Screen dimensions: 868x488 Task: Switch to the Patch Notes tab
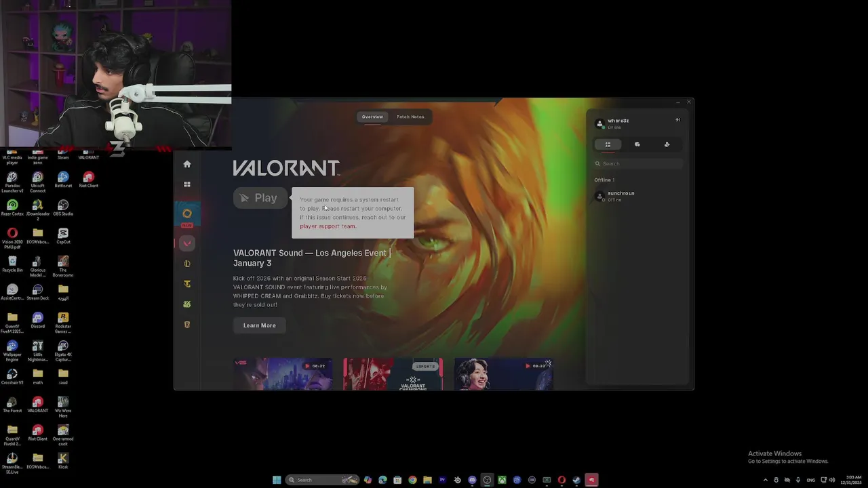coord(410,117)
